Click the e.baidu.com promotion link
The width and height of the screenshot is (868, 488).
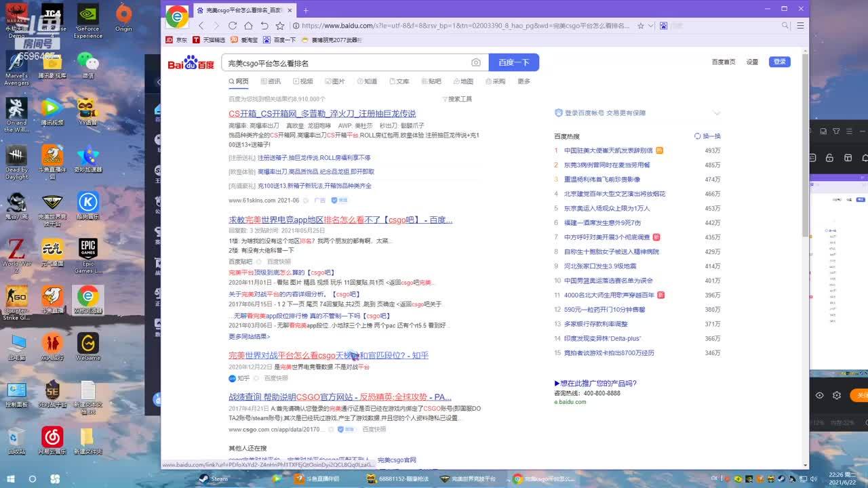pos(570,402)
